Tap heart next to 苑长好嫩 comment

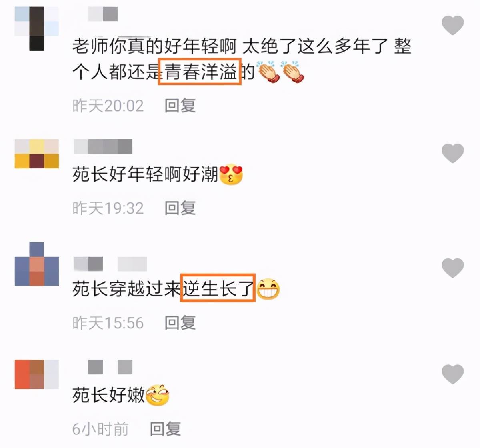(x=452, y=374)
